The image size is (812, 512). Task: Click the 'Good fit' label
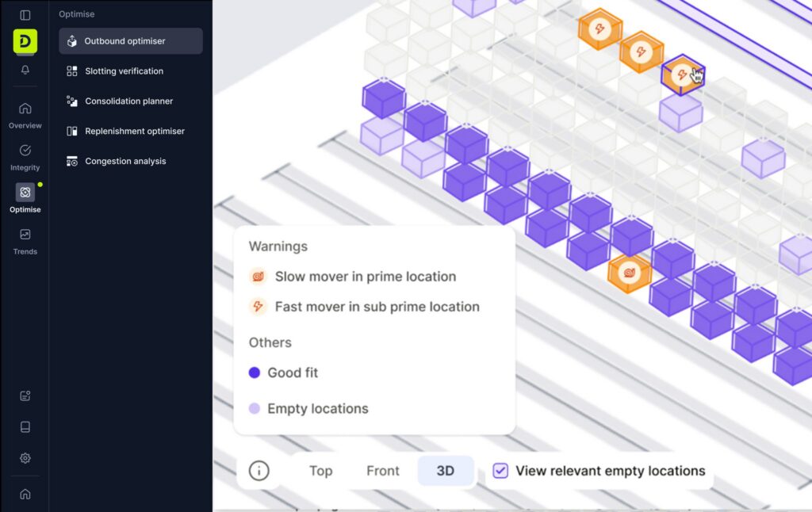click(x=293, y=373)
